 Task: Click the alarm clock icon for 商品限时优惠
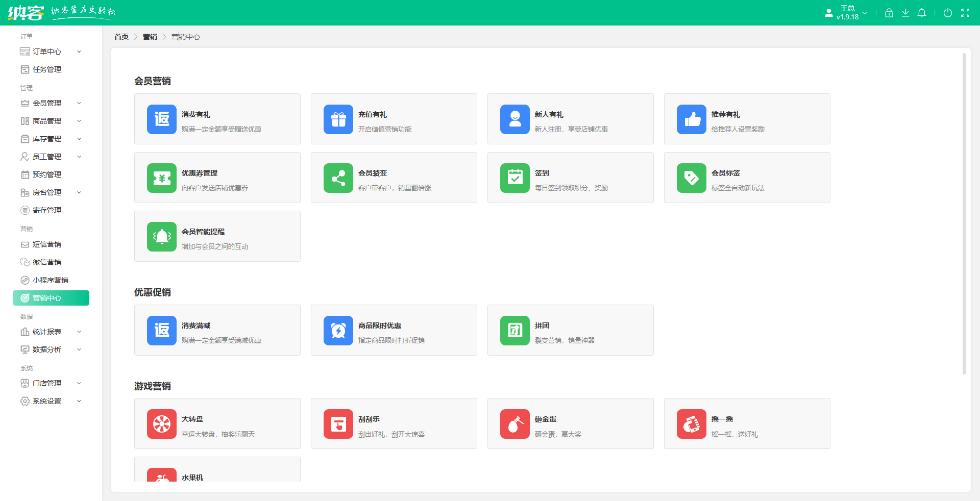(x=338, y=331)
